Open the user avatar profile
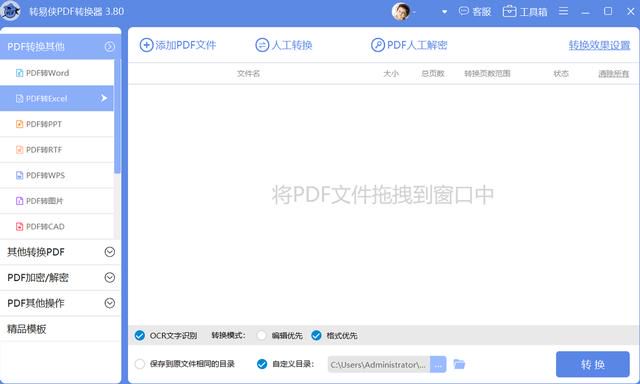Viewport: 640px width, 384px height. (x=400, y=11)
